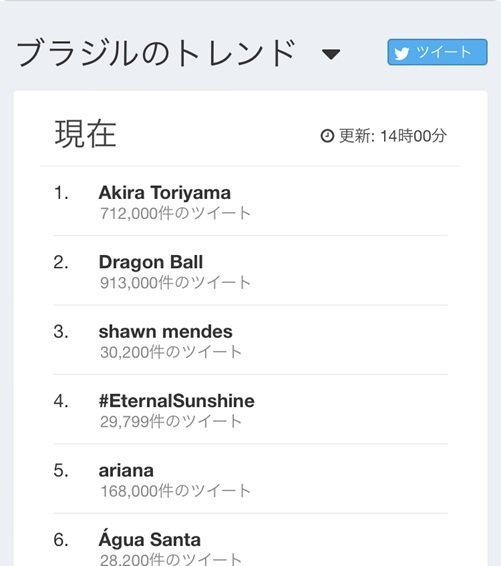Click the 712,000件のツイート count
501x566 pixels.
click(x=175, y=213)
